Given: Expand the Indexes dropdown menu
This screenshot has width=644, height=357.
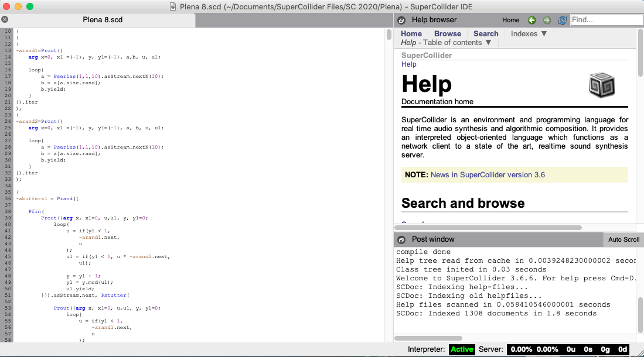Looking at the screenshot, I should pos(529,33).
